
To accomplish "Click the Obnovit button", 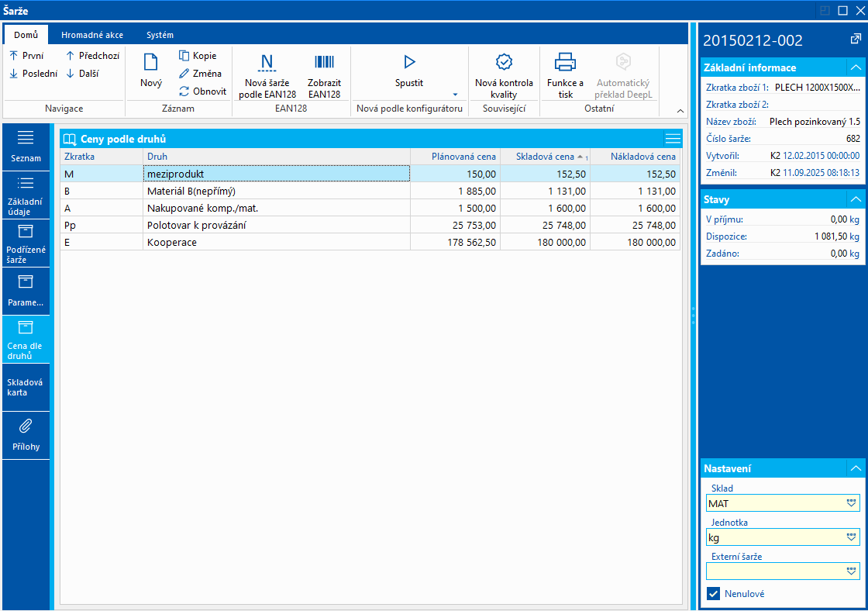I will pyautogui.click(x=203, y=91).
